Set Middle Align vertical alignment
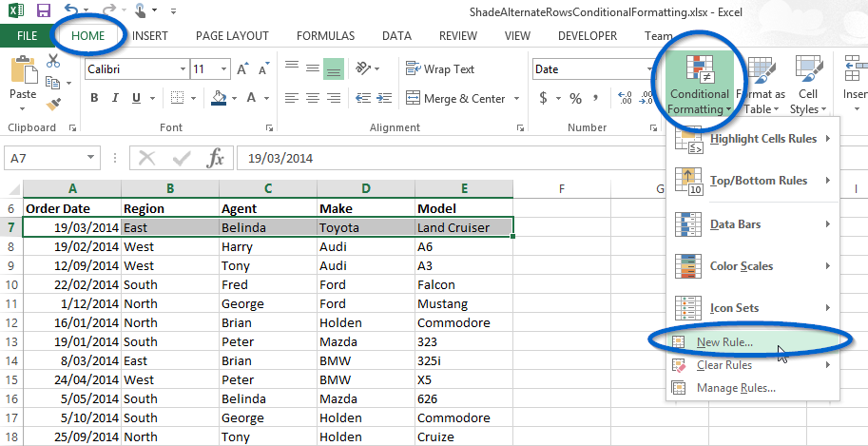868x446 pixels. [313, 68]
